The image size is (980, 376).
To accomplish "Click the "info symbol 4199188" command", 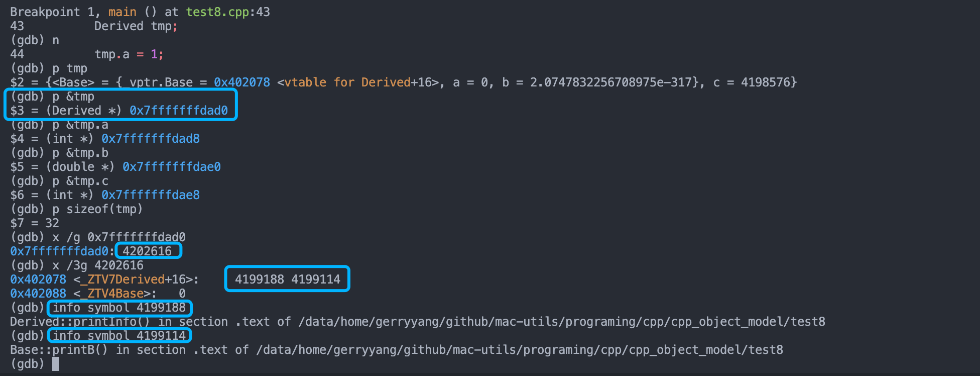I will [x=119, y=308].
